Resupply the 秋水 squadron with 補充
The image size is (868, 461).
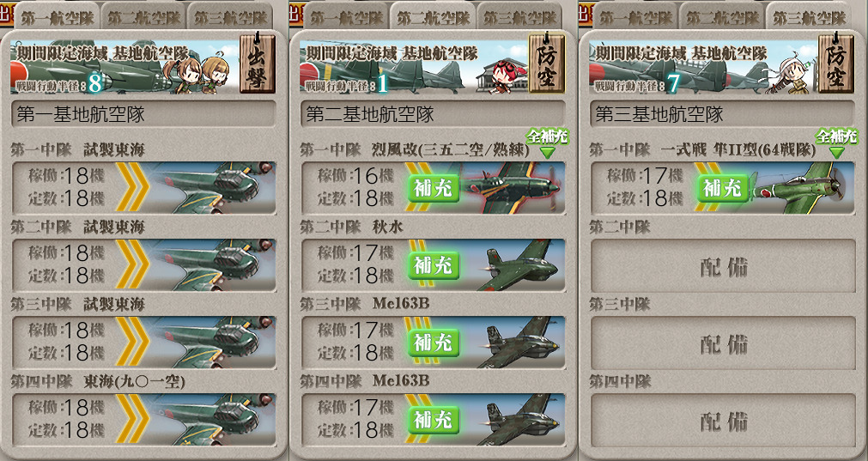point(434,265)
